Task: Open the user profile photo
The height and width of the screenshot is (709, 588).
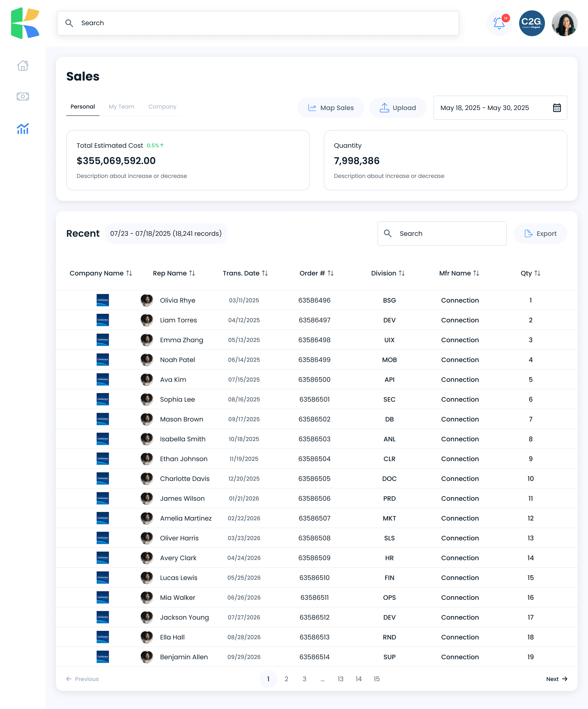Action: point(564,23)
